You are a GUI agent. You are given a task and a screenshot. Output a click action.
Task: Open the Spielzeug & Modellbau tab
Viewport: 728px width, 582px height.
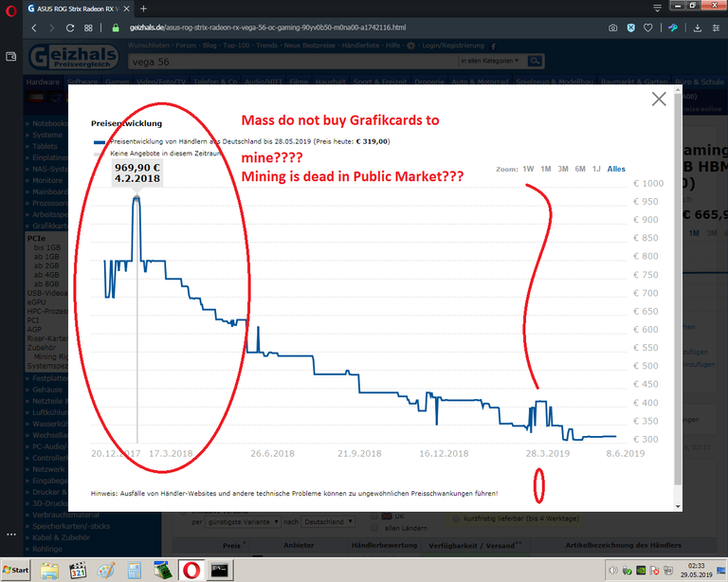pyautogui.click(x=555, y=82)
